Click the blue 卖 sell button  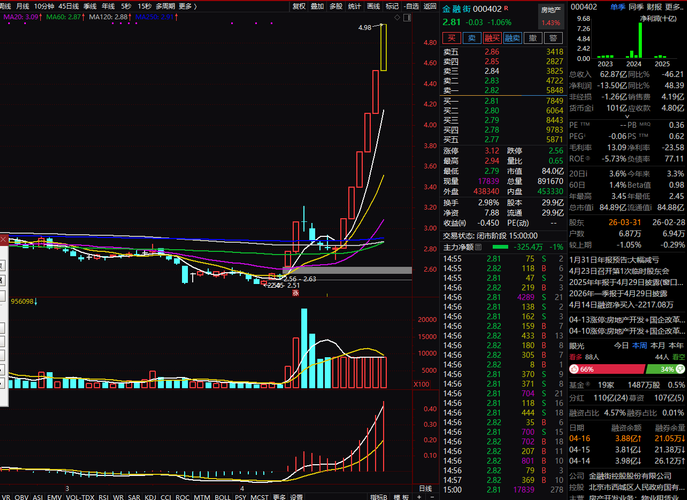click(x=472, y=38)
